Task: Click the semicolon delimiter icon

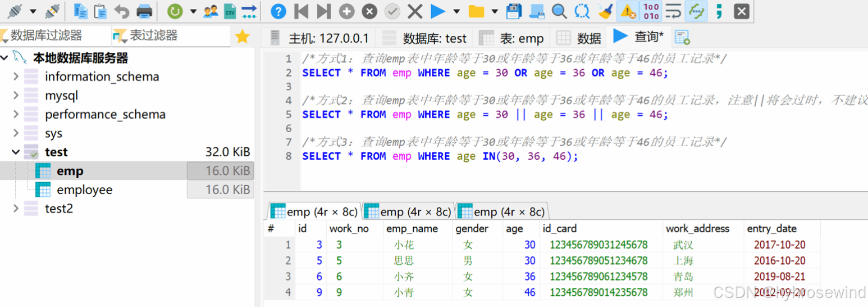Action: click(x=719, y=11)
